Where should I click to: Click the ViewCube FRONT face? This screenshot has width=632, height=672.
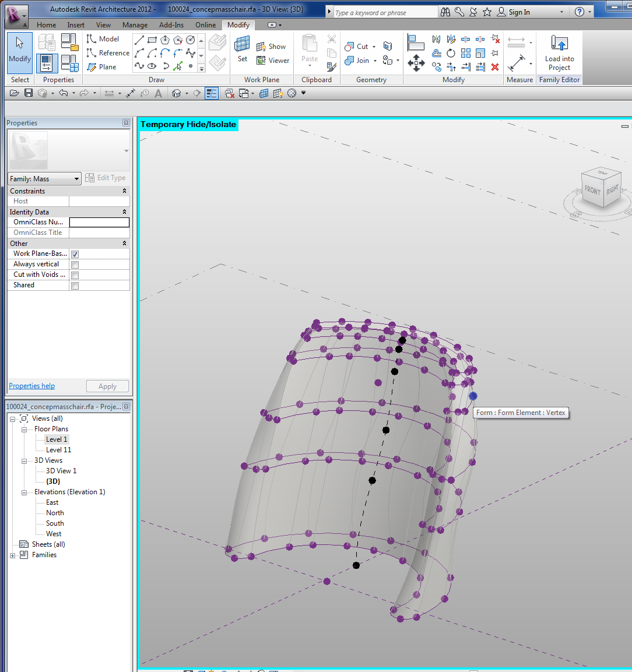[592, 191]
